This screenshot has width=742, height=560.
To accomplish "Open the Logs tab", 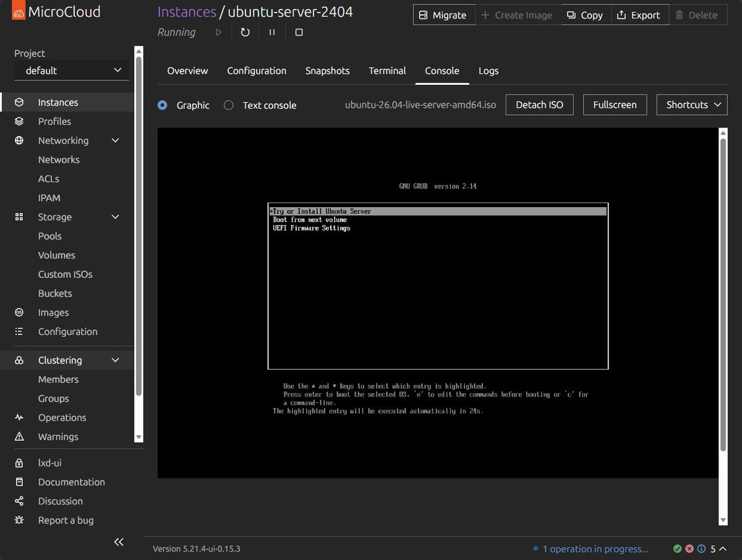I will (488, 70).
